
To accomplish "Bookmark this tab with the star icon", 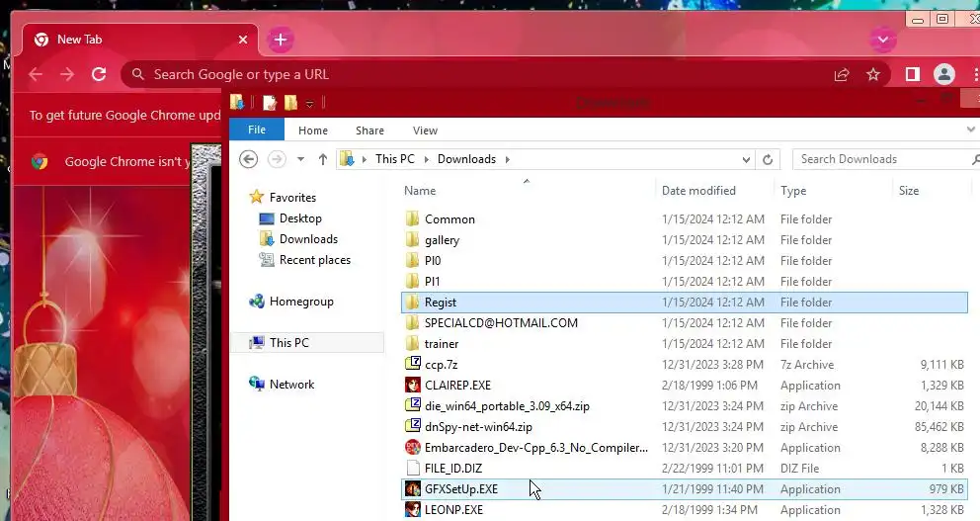I will (x=873, y=74).
